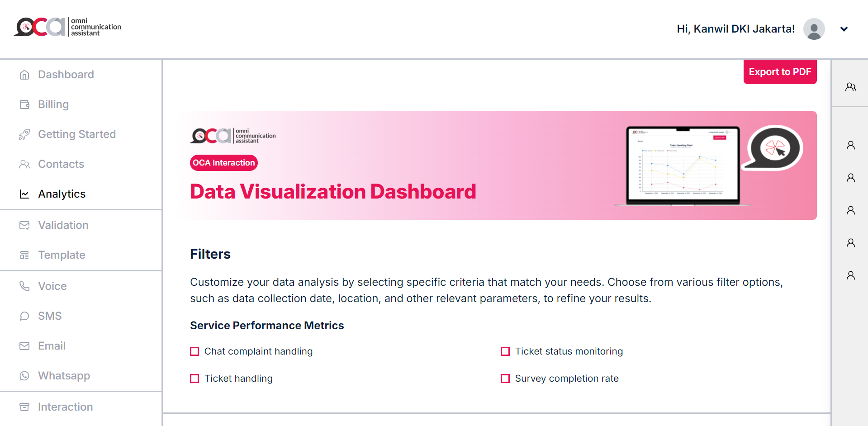This screenshot has height=426, width=868.
Task: Check the Ticket handling filter
Action: pos(194,379)
